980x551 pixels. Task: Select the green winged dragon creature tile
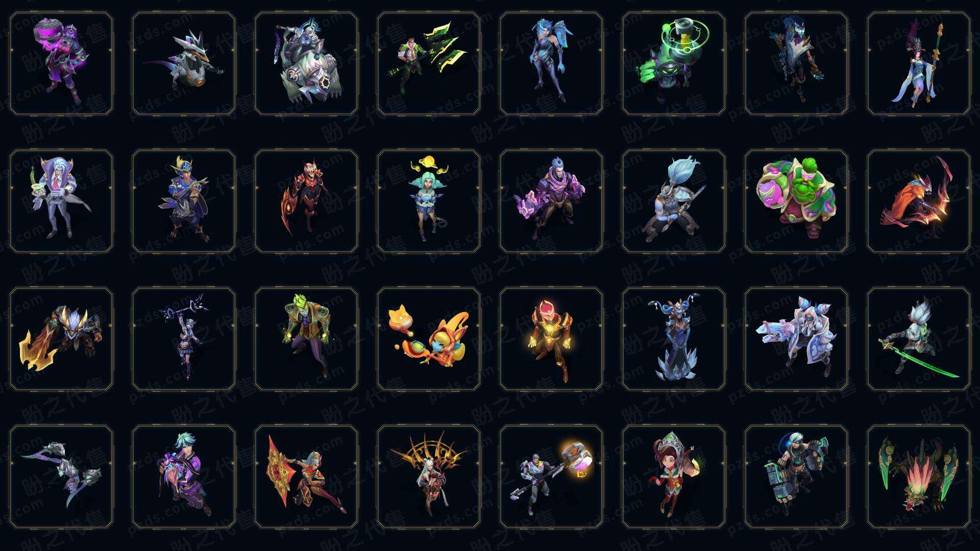click(x=919, y=477)
